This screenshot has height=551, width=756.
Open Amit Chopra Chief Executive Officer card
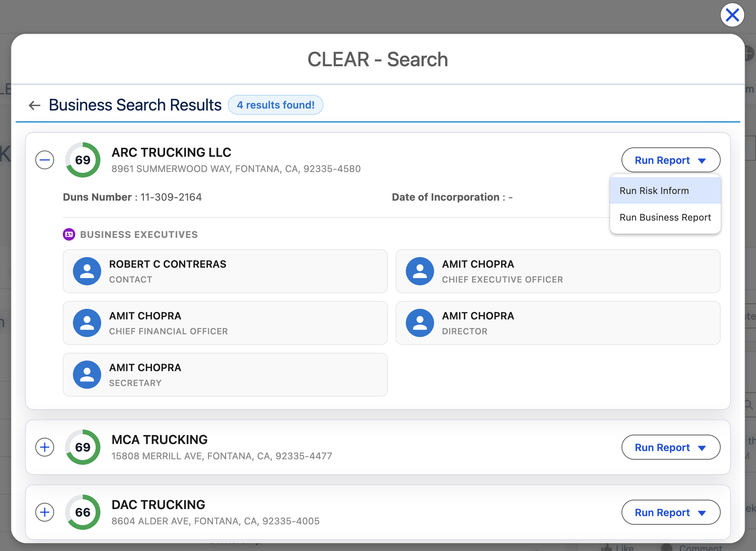coord(558,271)
